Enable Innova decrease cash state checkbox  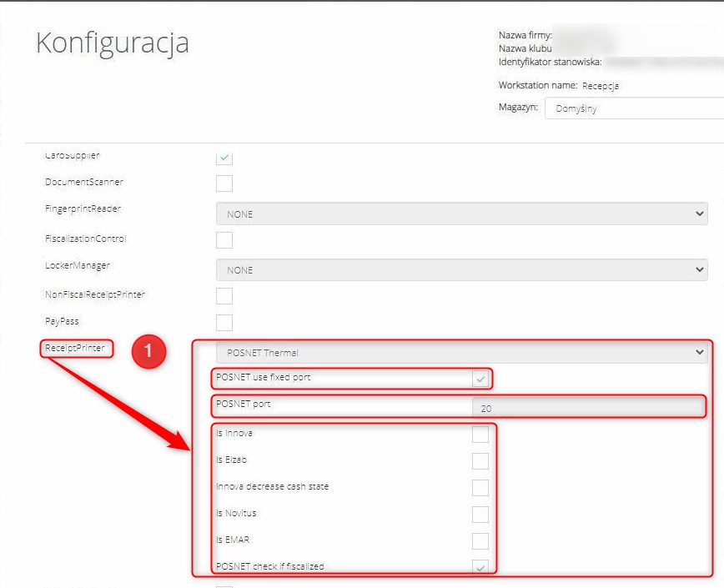[x=480, y=488]
